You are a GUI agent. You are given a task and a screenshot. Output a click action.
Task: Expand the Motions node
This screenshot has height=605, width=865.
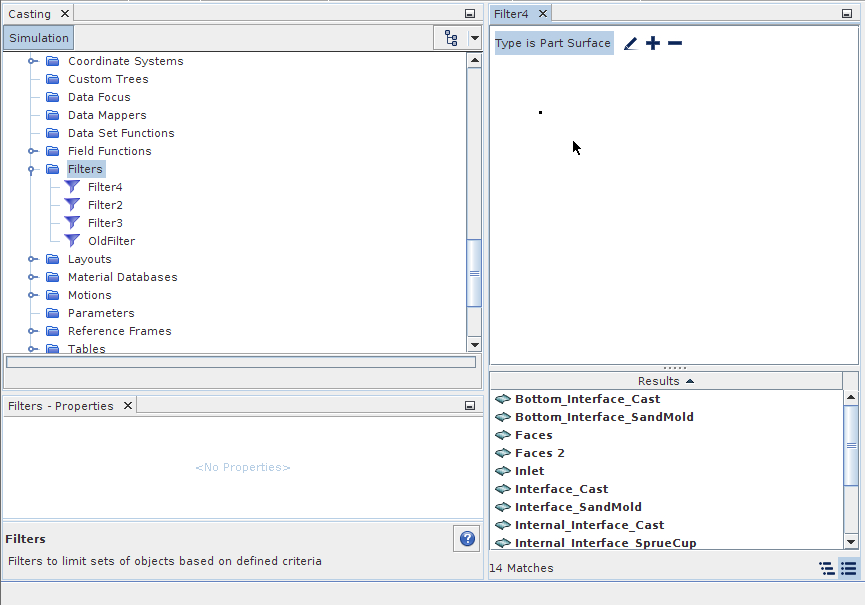click(33, 295)
